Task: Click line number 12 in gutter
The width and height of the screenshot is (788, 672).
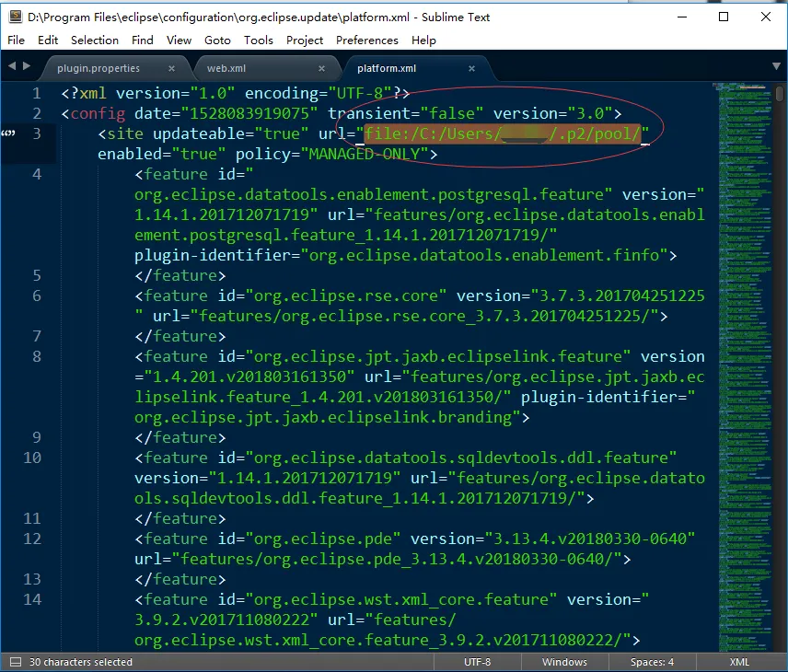Action: (x=32, y=539)
